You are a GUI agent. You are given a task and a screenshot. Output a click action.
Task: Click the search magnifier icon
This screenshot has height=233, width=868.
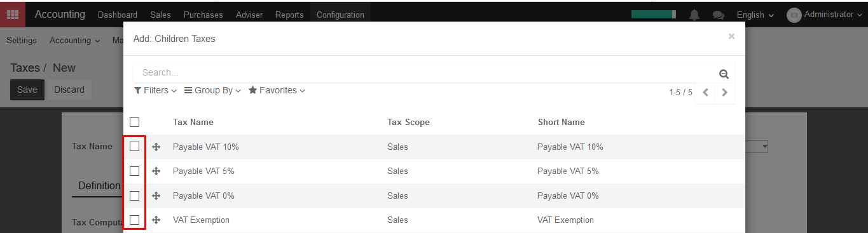(724, 74)
